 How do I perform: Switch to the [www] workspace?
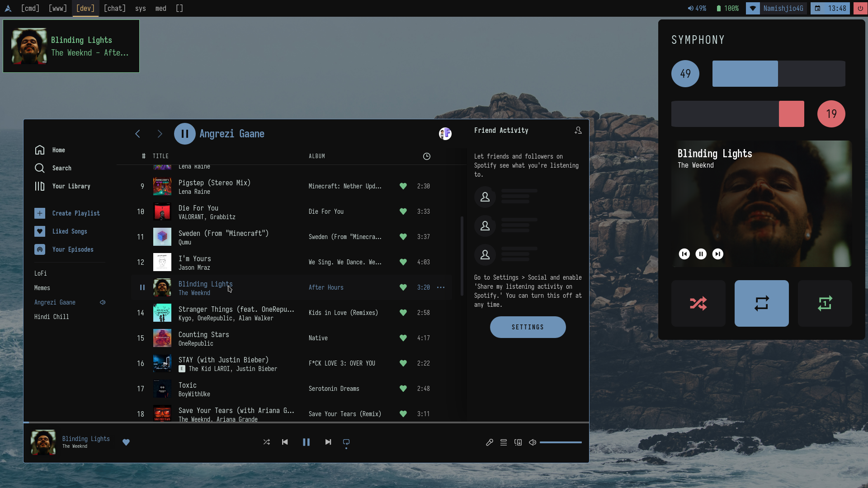[x=58, y=8]
